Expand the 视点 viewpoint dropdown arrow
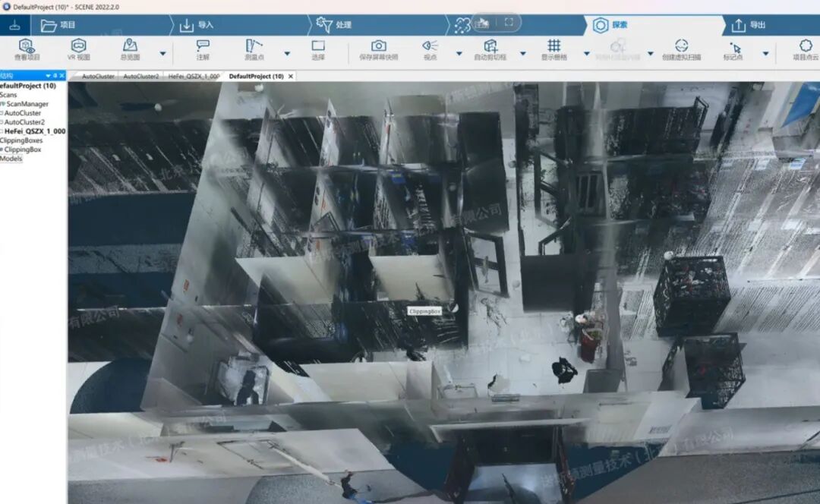Image resolution: width=820 pixels, height=504 pixels. pyautogui.click(x=459, y=54)
